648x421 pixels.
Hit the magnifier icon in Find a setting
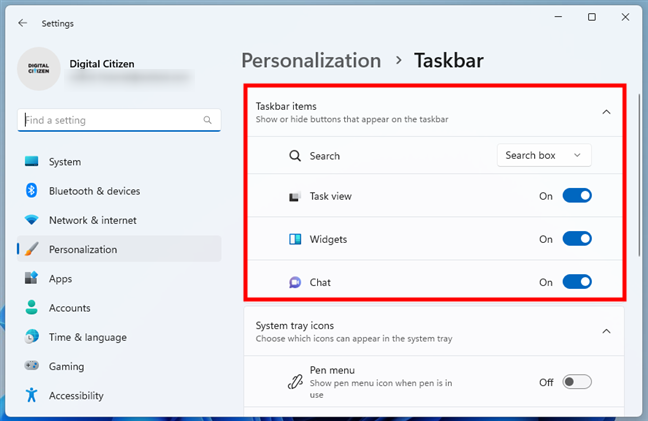[x=207, y=120]
